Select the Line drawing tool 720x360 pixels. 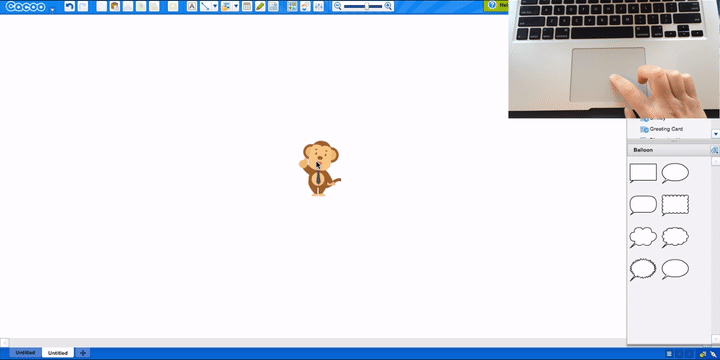click(x=205, y=6)
